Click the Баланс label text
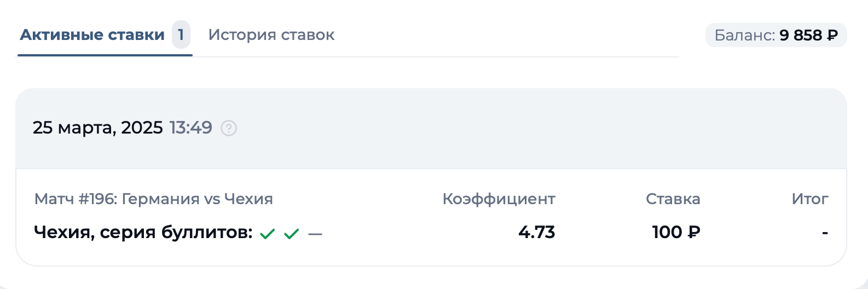The width and height of the screenshot is (868, 289). (744, 35)
